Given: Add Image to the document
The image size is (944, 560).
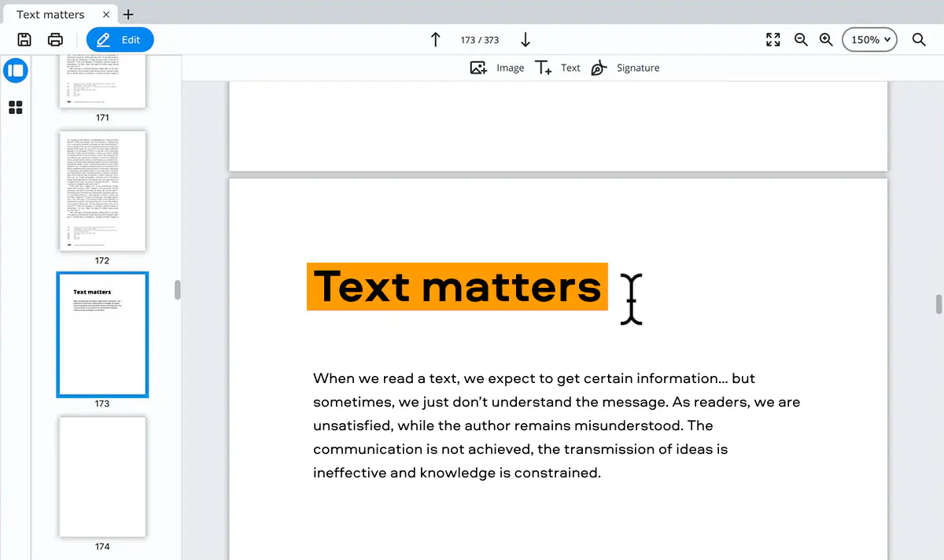Looking at the screenshot, I should (x=497, y=68).
